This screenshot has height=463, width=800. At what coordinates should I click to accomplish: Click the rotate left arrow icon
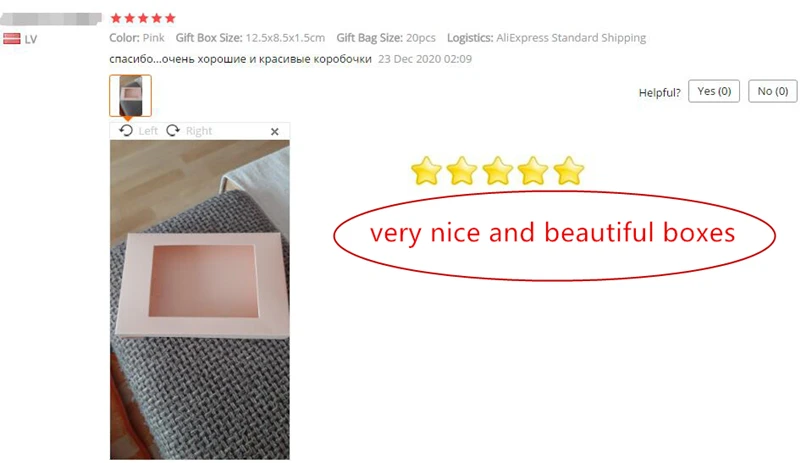pos(126,131)
